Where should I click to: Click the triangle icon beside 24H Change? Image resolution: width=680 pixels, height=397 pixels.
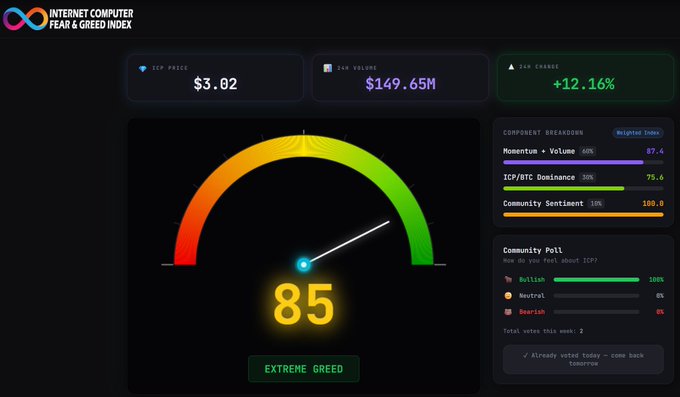point(511,67)
